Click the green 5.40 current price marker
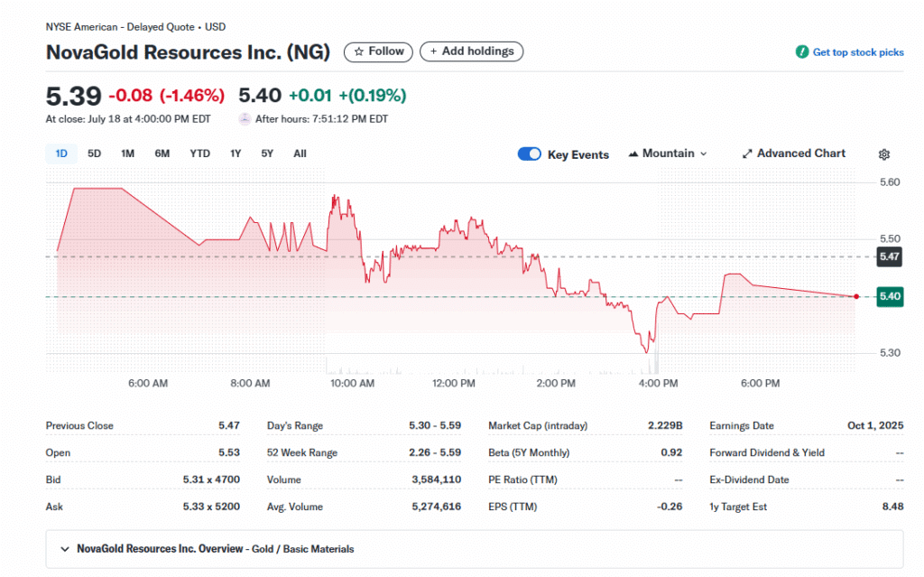The width and height of the screenshot is (924, 577). (x=889, y=296)
